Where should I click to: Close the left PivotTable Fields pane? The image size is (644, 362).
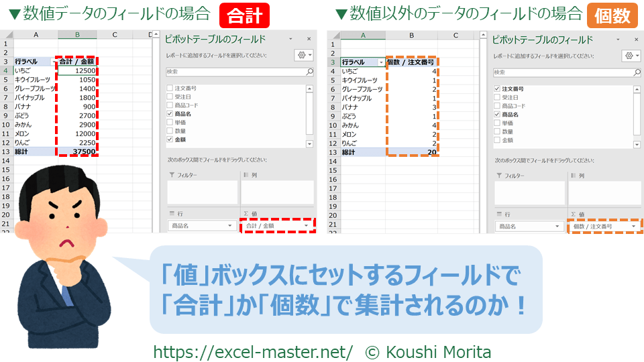pos(309,40)
